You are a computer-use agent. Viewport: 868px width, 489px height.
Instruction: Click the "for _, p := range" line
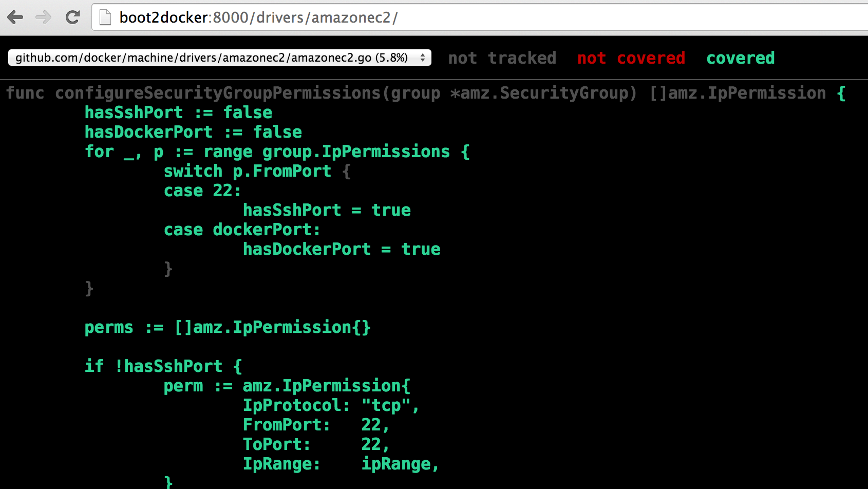pos(277,152)
